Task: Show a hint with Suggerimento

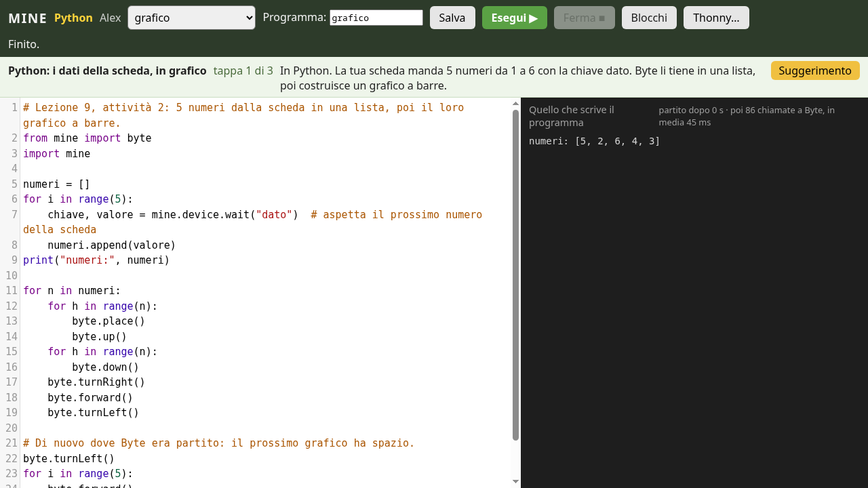Action: point(815,70)
